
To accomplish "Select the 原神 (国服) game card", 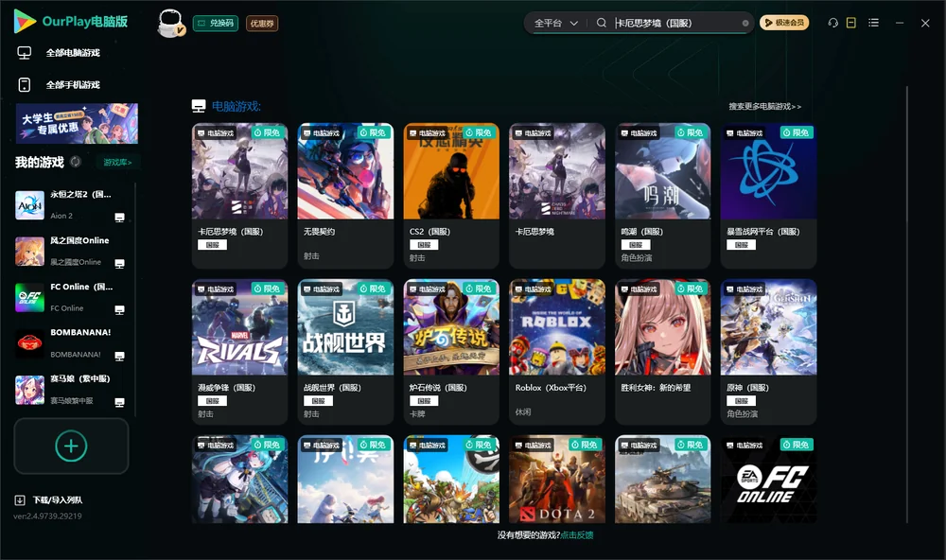I will [768, 352].
